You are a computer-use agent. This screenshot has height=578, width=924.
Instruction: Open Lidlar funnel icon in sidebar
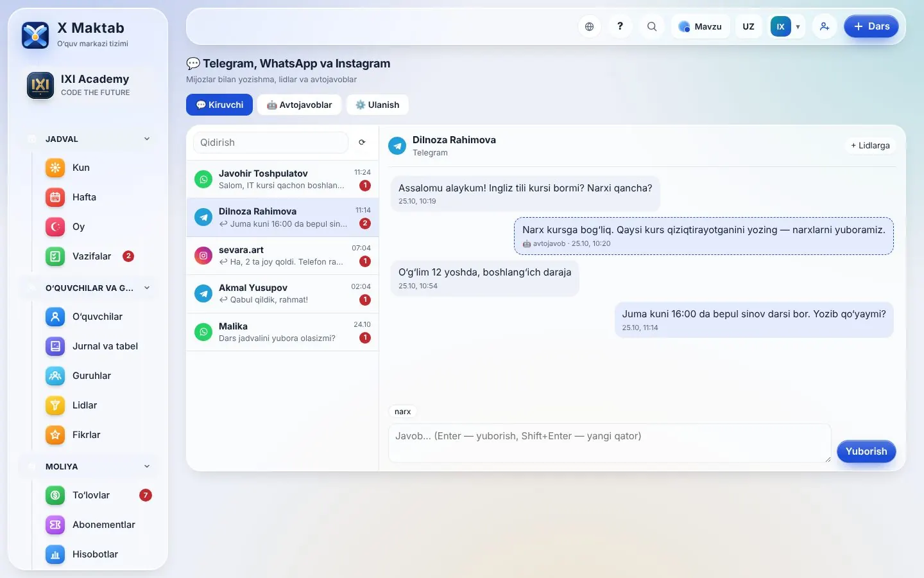(55, 405)
